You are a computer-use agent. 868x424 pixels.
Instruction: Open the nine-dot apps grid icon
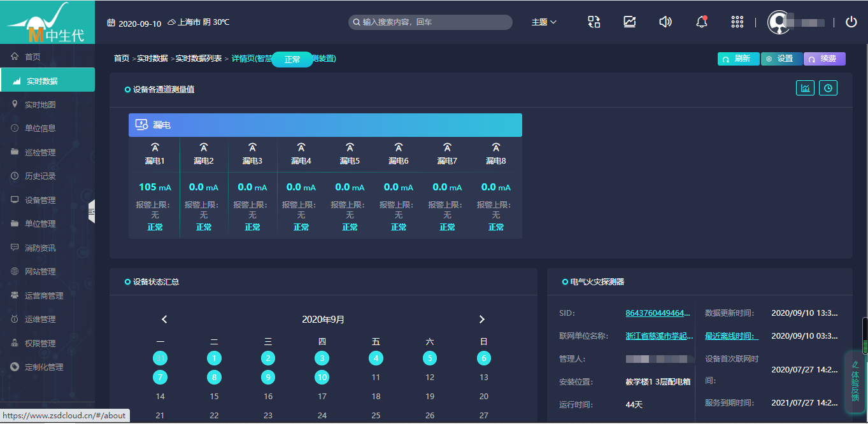coord(737,22)
